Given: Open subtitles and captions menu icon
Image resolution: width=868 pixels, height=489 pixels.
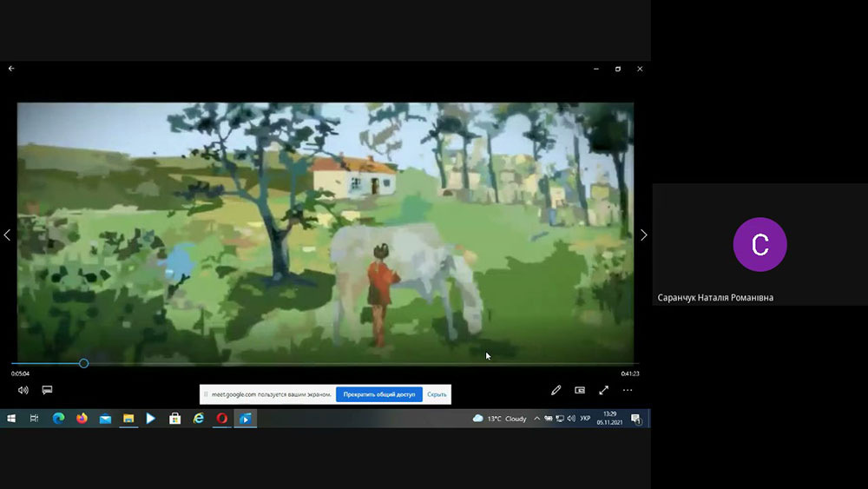Looking at the screenshot, I should click(x=47, y=391).
